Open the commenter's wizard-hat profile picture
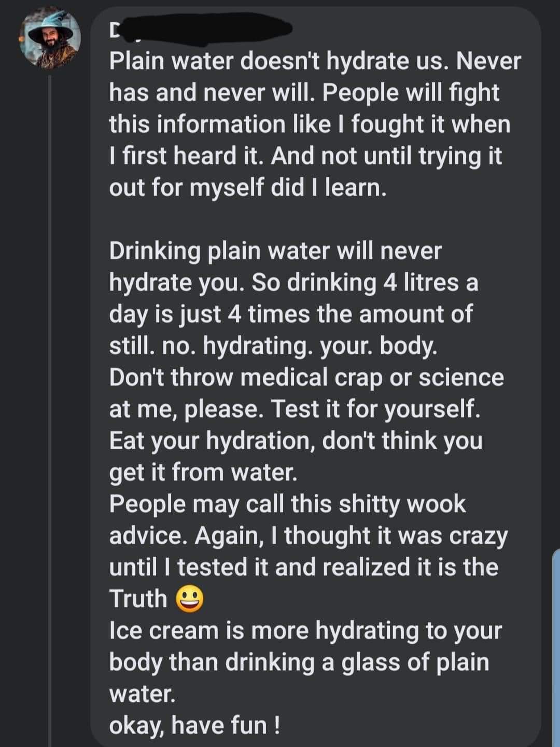This screenshot has height=747, width=560. pos(50,40)
